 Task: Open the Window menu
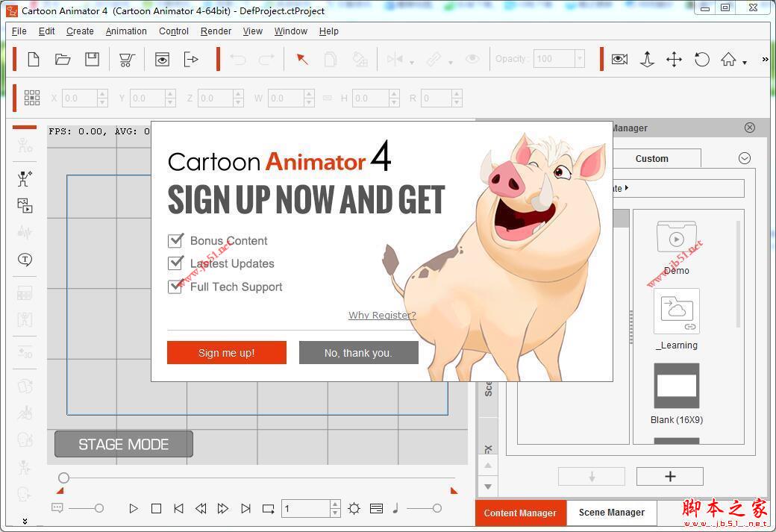pyautogui.click(x=291, y=31)
